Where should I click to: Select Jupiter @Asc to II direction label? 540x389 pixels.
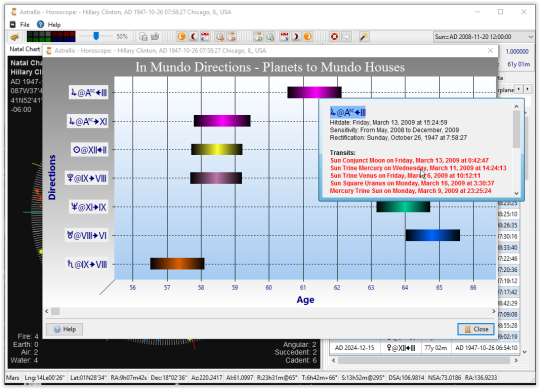click(89, 93)
